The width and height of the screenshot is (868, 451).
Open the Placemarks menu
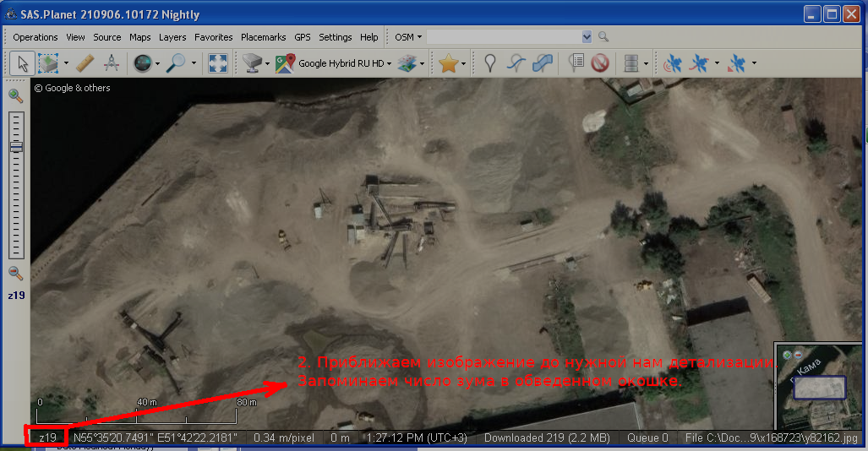[x=264, y=37]
